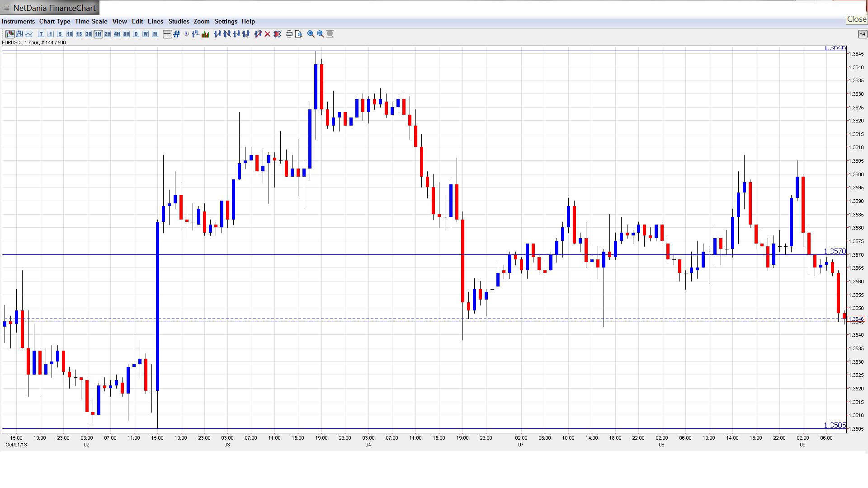Toggle chart grid with hash icon
The width and height of the screenshot is (868, 488).
[x=177, y=34]
